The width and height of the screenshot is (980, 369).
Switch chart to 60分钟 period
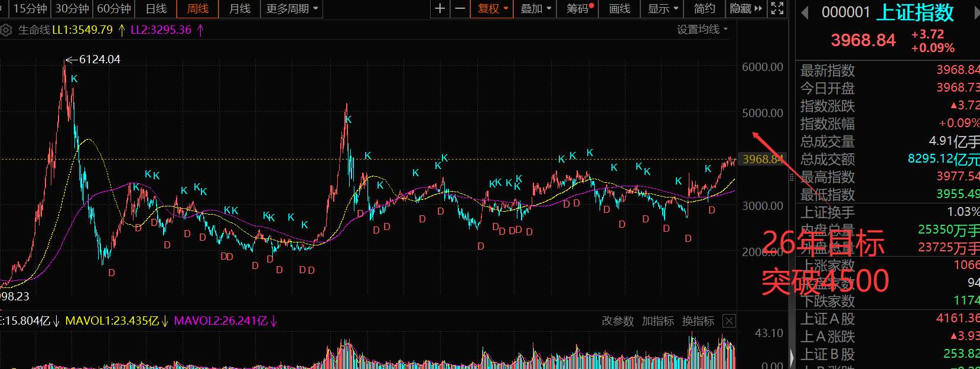[x=114, y=8]
